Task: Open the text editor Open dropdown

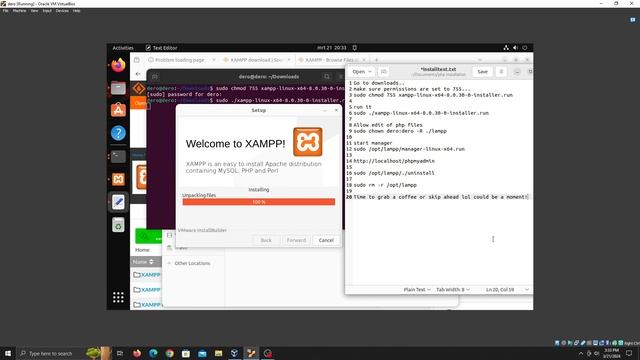Action: pos(362,72)
